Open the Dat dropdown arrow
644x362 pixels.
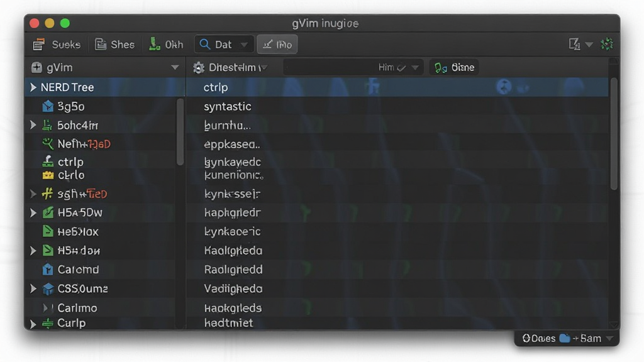[x=244, y=45]
